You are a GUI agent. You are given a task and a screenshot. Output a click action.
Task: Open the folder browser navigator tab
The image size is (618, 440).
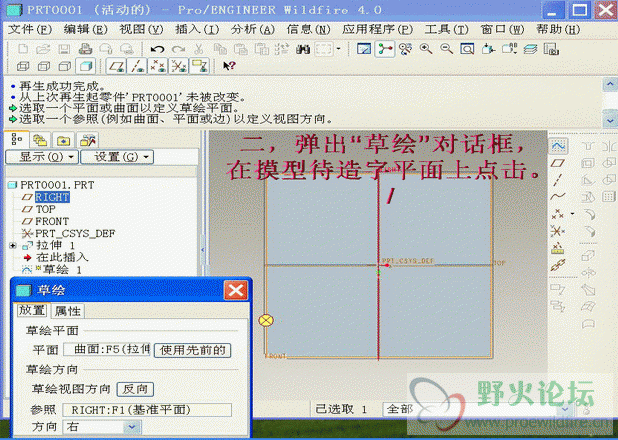(63, 140)
